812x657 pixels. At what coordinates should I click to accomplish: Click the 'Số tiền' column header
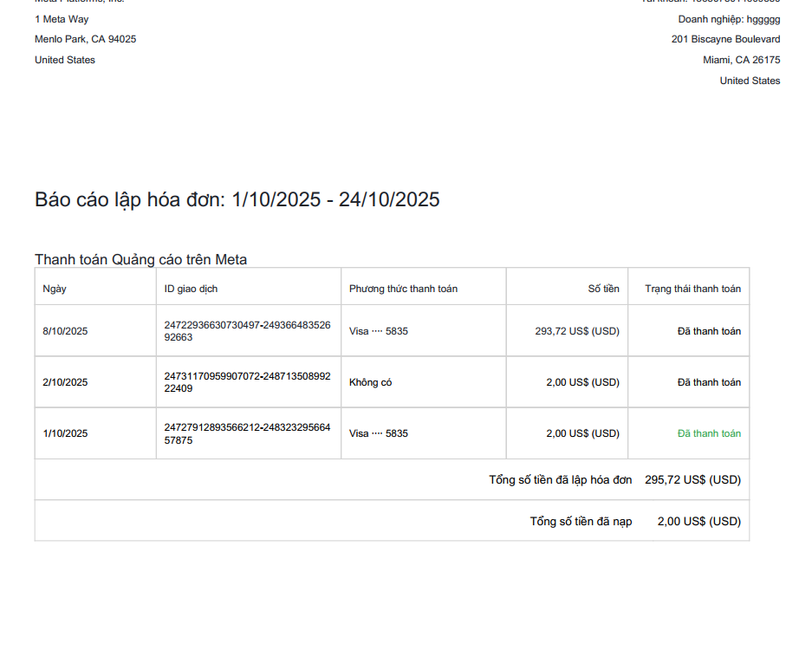(603, 289)
